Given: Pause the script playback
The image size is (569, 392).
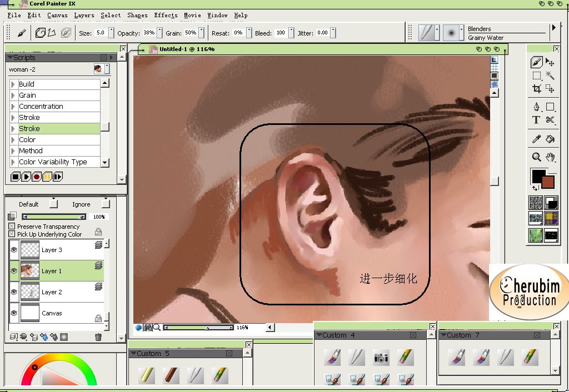Looking at the screenshot, I should (47, 177).
